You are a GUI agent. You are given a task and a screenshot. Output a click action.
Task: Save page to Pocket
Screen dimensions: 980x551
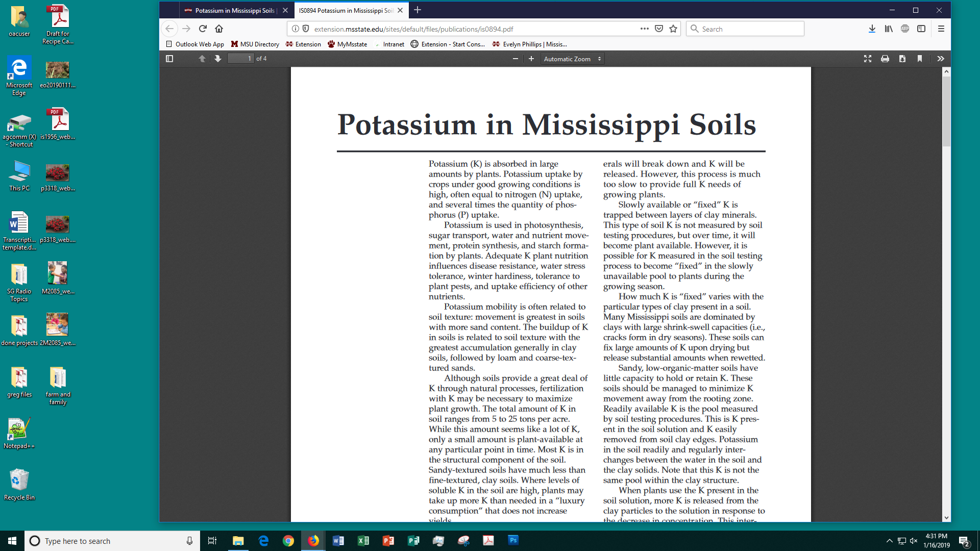(659, 29)
